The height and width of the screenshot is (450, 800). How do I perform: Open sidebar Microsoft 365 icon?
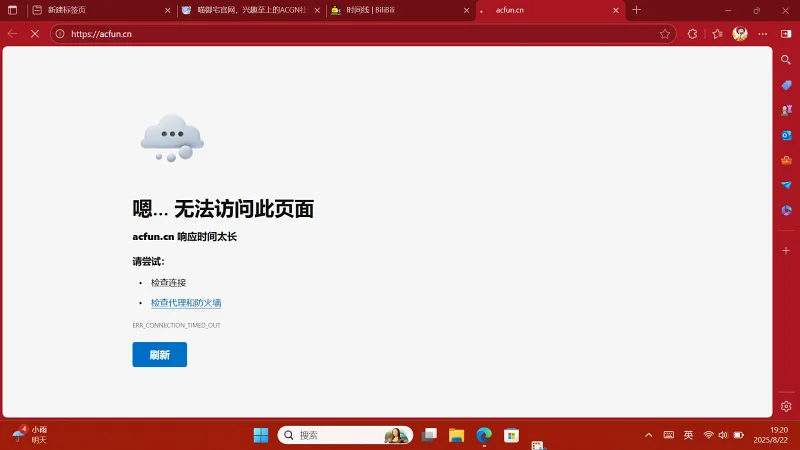(x=786, y=210)
